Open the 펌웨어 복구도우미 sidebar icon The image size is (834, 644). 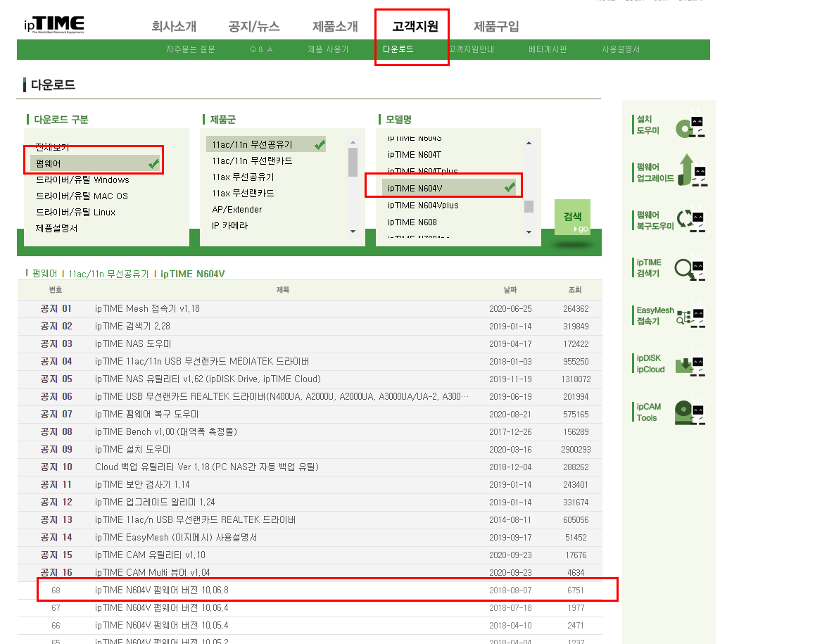coord(690,220)
